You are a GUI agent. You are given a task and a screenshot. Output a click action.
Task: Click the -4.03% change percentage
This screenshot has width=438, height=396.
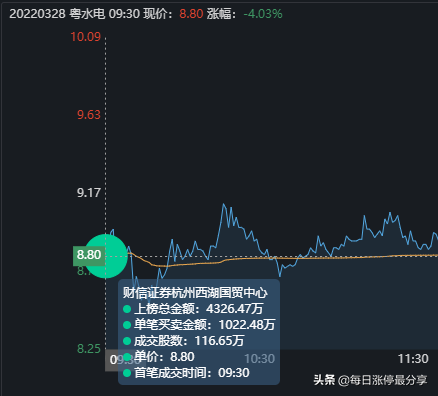(263, 14)
